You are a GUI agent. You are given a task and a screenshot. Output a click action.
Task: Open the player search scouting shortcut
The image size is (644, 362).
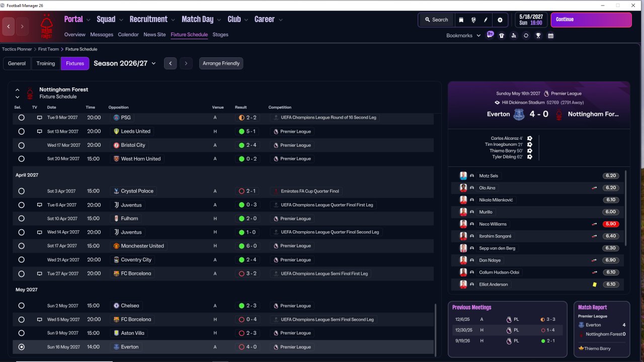coord(514,36)
